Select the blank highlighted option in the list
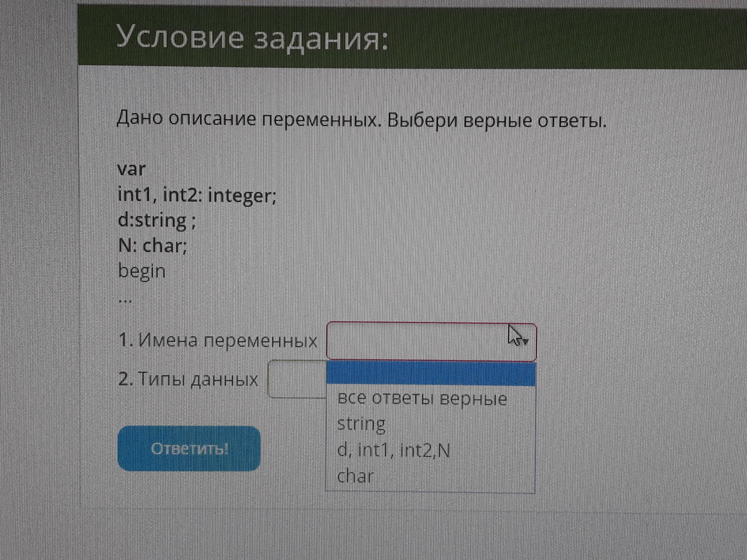The height and width of the screenshot is (560, 747). point(431,373)
